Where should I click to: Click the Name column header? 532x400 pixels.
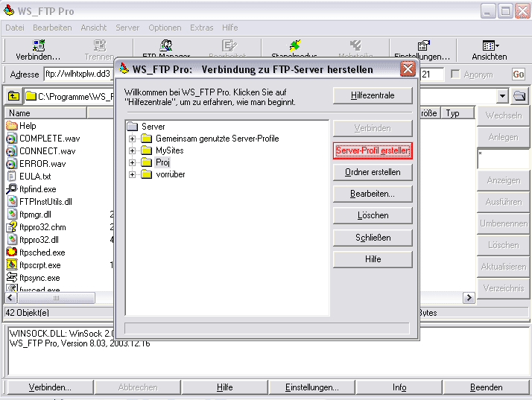pos(45,113)
